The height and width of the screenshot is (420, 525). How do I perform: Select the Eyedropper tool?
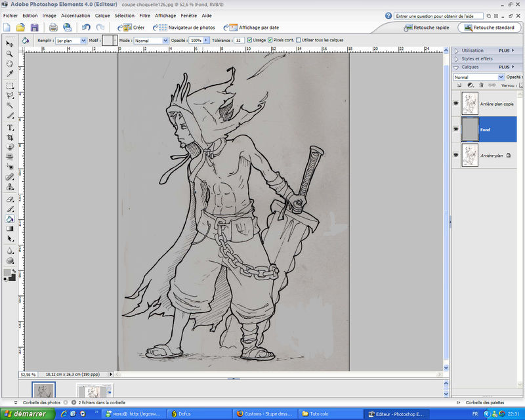tap(10, 73)
